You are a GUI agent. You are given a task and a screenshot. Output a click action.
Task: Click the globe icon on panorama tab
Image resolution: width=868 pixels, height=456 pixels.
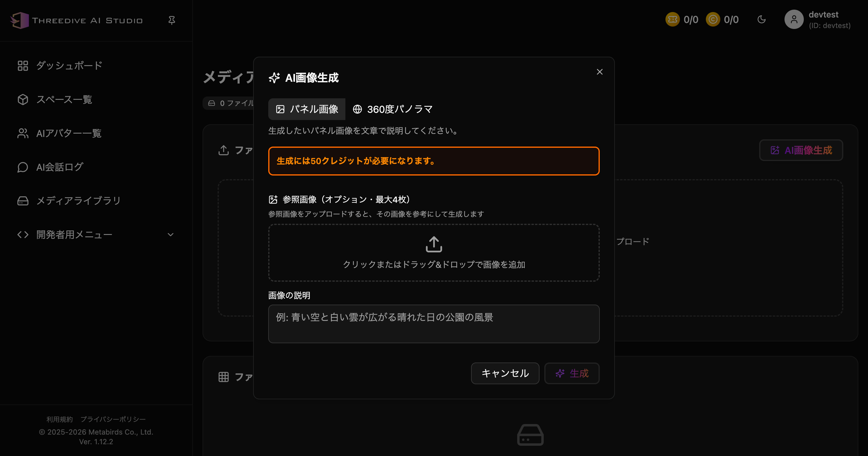click(357, 109)
